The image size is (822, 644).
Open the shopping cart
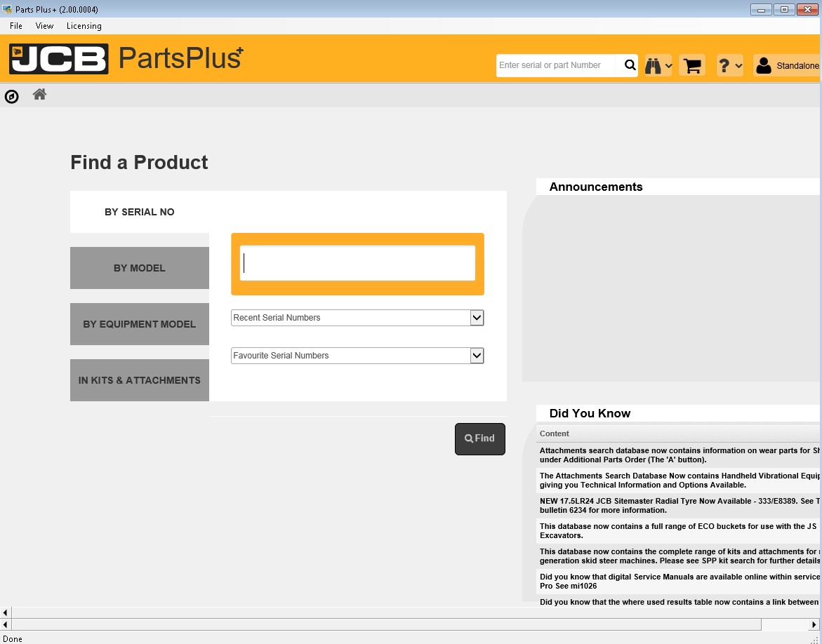click(x=692, y=65)
